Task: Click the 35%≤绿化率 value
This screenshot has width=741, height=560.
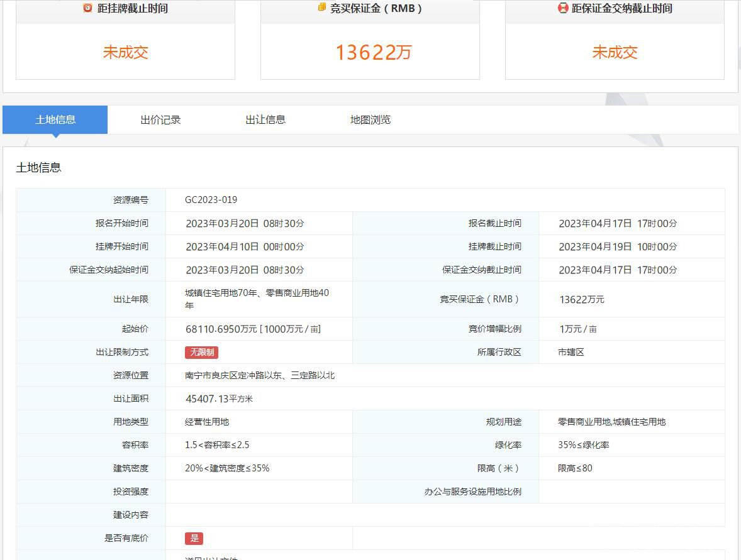Action: tap(584, 445)
